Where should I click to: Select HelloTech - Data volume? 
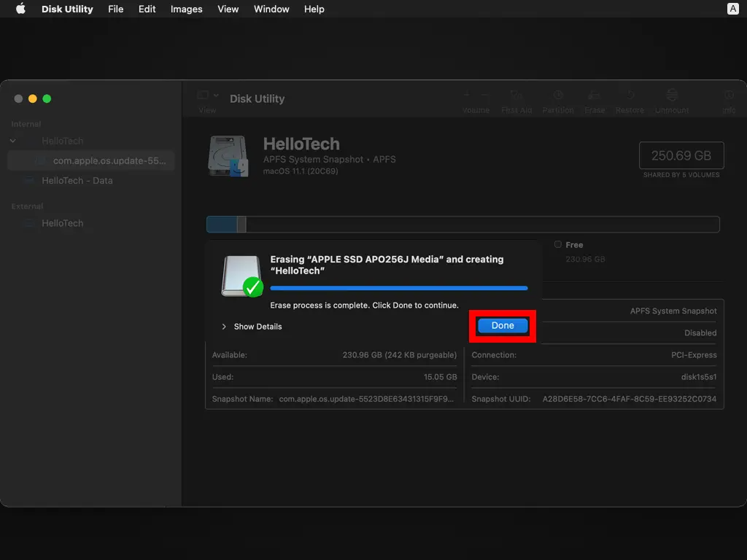click(x=77, y=180)
